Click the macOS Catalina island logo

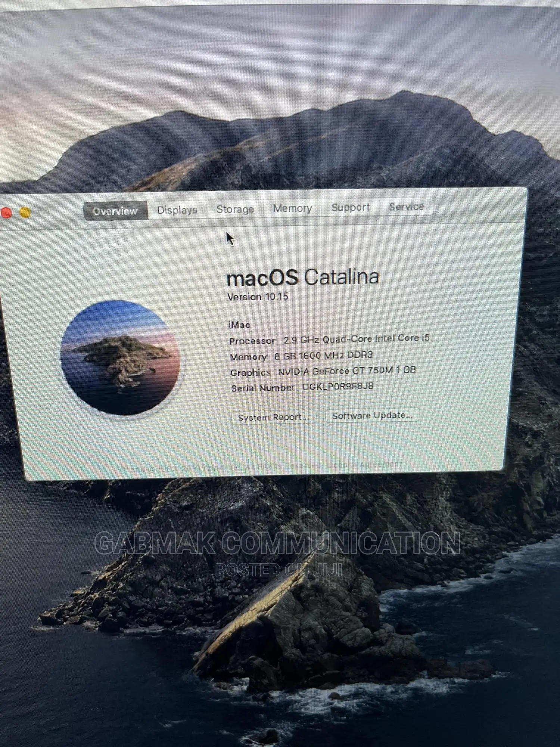coord(120,358)
